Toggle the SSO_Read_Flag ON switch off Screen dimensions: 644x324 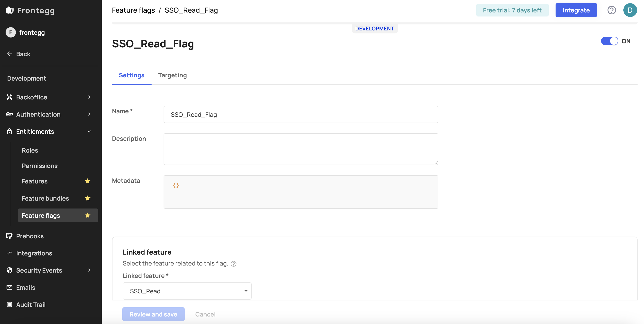tap(609, 41)
